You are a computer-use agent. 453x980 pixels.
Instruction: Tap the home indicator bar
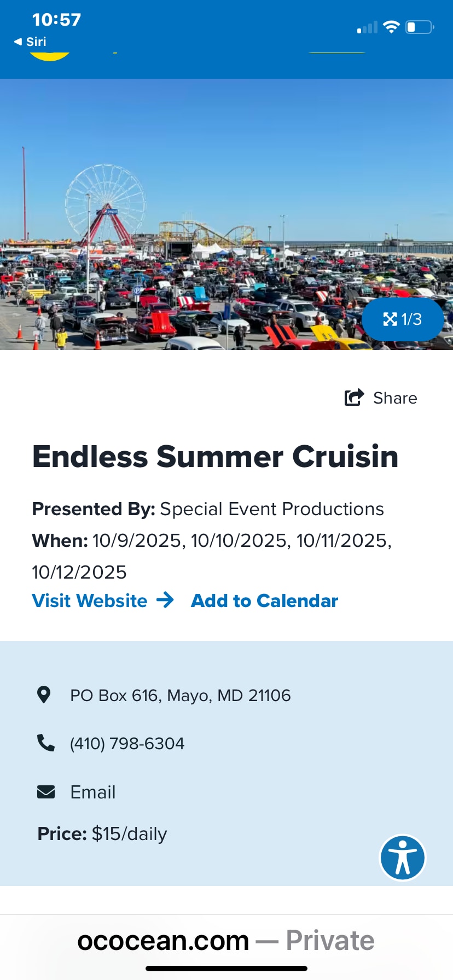point(226,969)
